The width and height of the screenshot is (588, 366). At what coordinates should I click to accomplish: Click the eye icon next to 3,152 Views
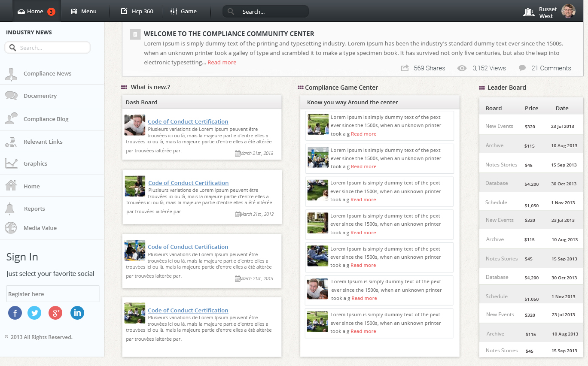462,68
